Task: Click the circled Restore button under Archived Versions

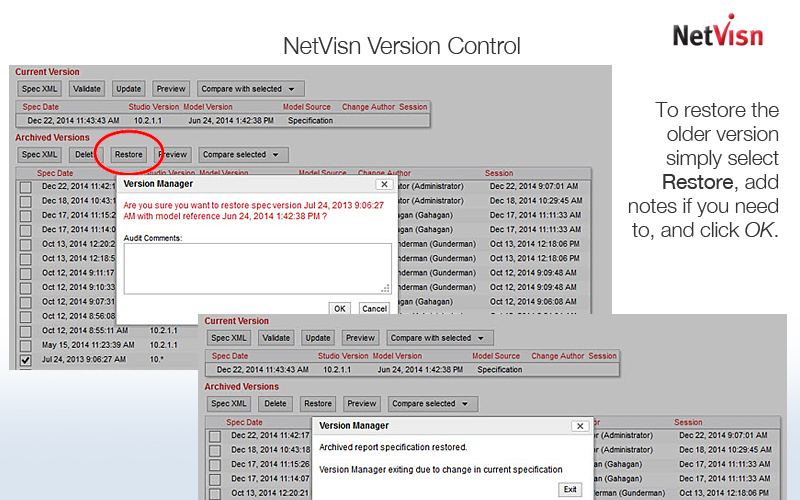Action: click(128, 155)
